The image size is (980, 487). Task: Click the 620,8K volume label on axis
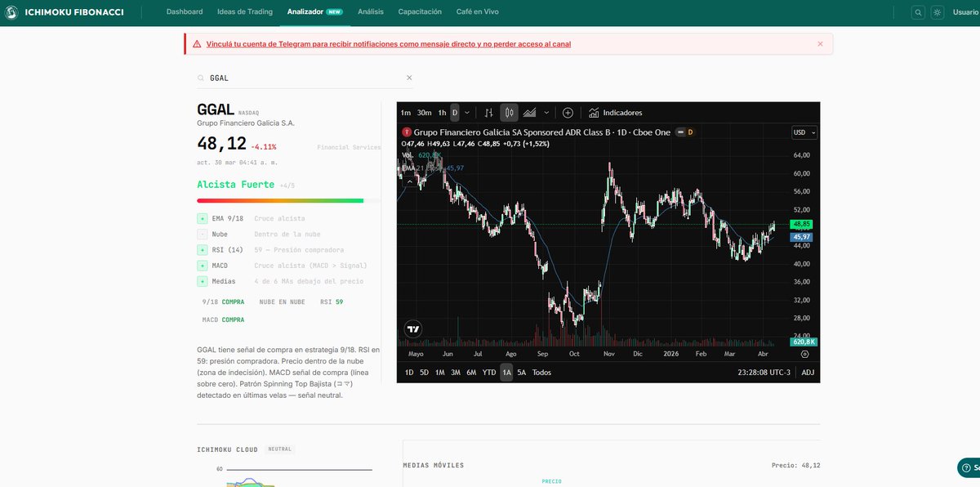(x=804, y=342)
